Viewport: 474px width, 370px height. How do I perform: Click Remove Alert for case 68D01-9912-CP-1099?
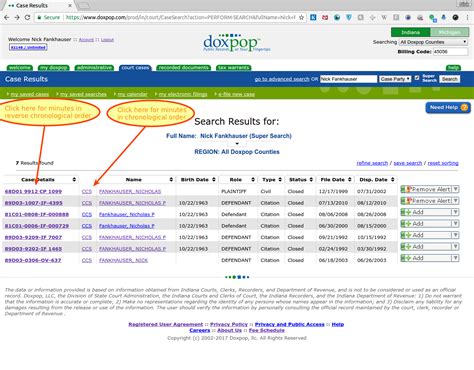tap(426, 189)
